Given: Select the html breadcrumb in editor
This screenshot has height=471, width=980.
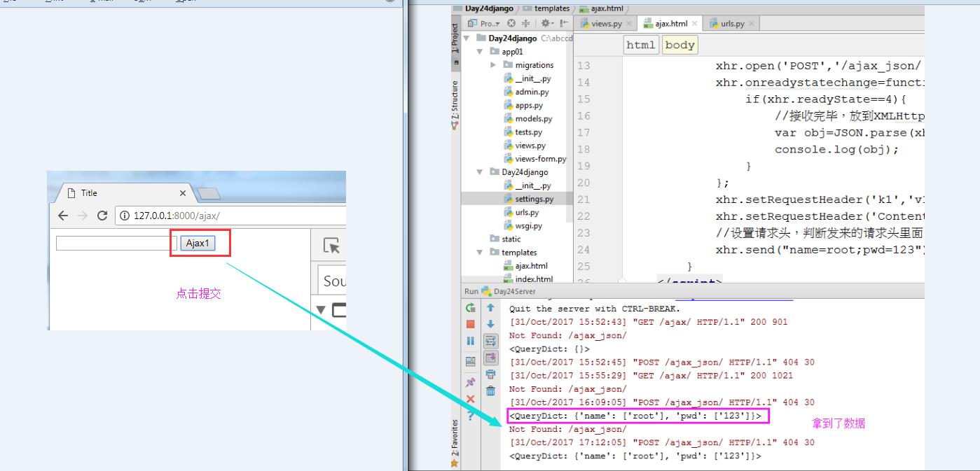Looking at the screenshot, I should coord(641,45).
